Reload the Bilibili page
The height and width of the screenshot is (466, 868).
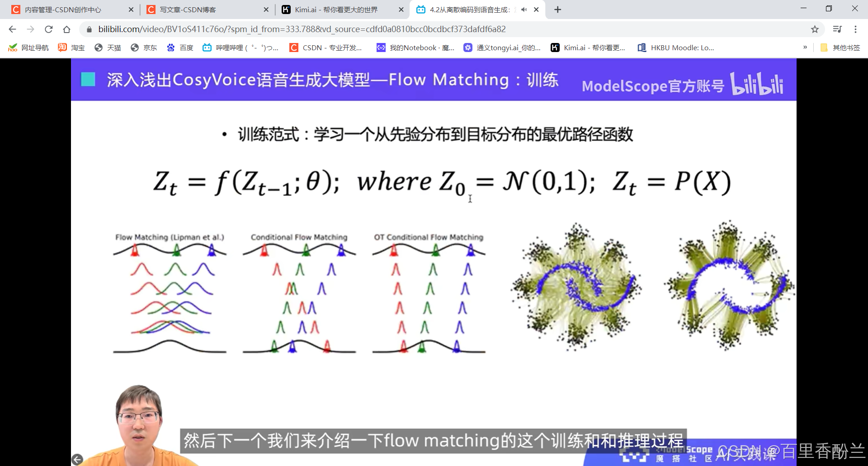(49, 29)
